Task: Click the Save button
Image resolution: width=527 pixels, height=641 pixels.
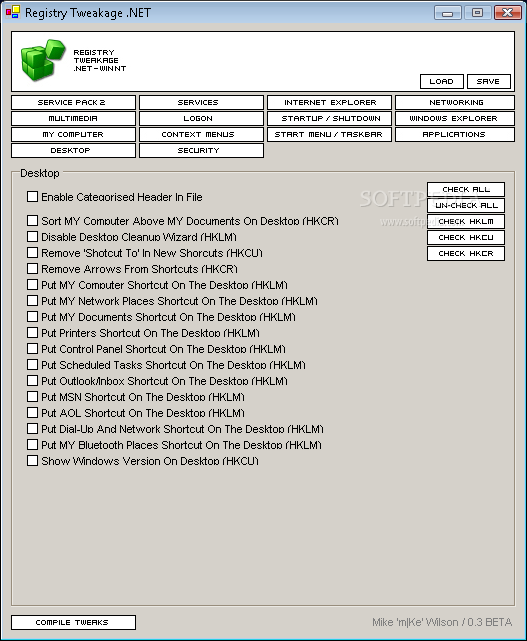Action: (489, 81)
